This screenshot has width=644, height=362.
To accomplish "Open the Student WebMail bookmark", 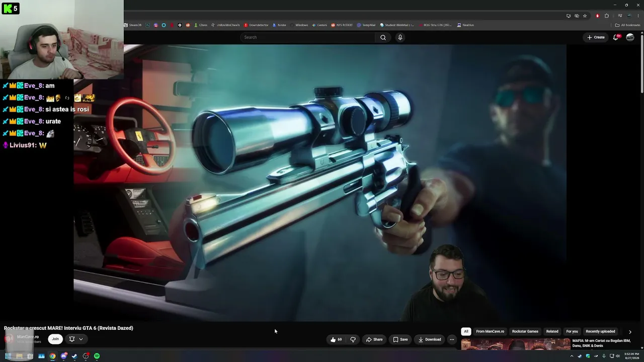I will (x=397, y=25).
